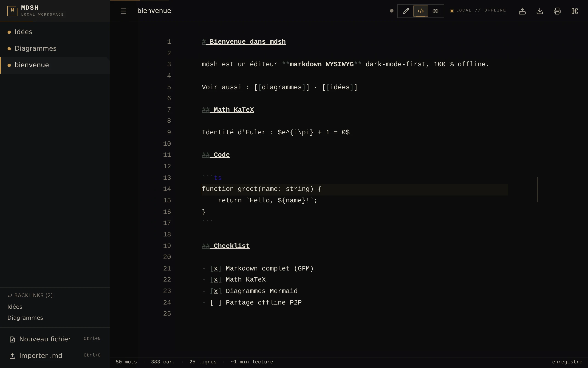The height and width of the screenshot is (368, 588).
Task: Click the Checklist heading on line 19
Action: [226, 246]
